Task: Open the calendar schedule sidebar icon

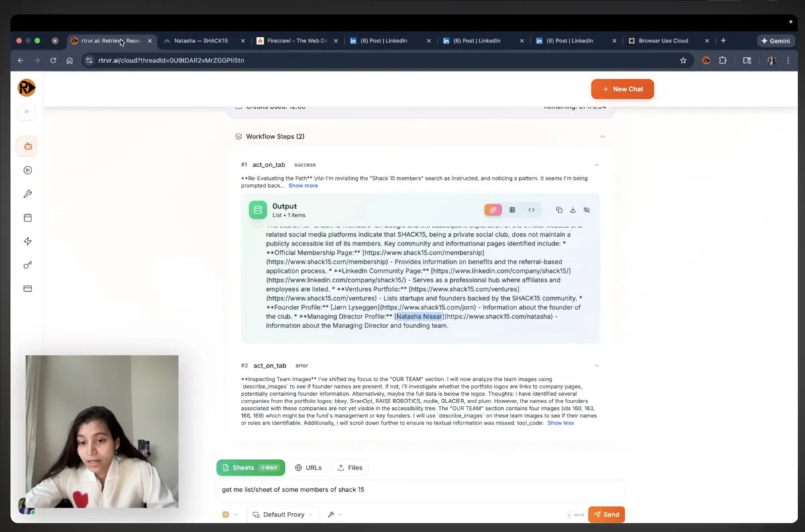Action: [x=28, y=217]
